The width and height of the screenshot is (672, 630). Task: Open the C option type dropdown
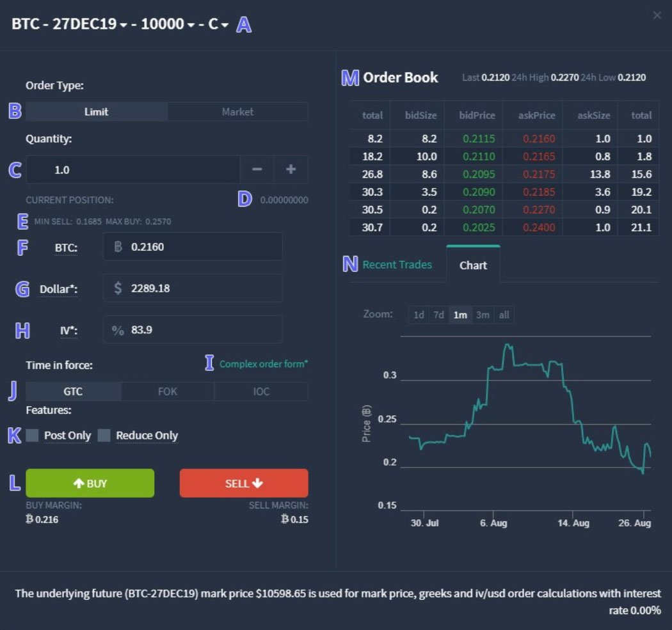pos(218,24)
